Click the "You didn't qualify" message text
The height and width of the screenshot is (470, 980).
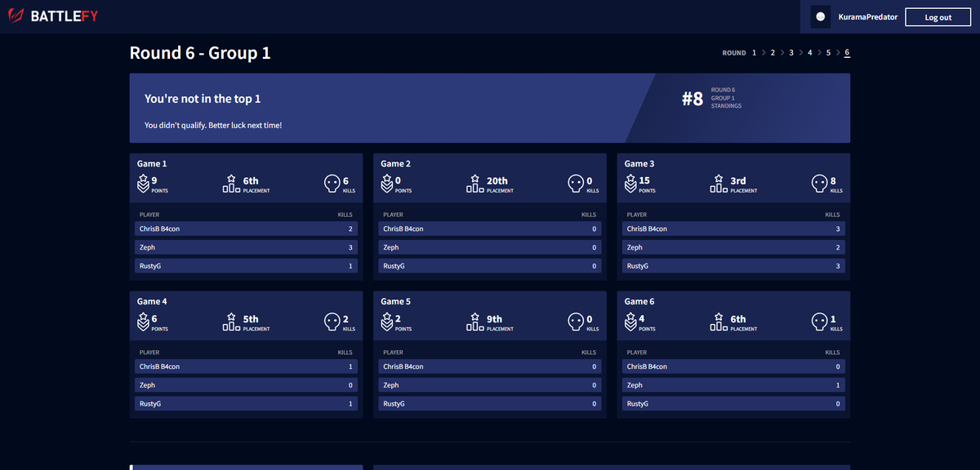coord(213,126)
